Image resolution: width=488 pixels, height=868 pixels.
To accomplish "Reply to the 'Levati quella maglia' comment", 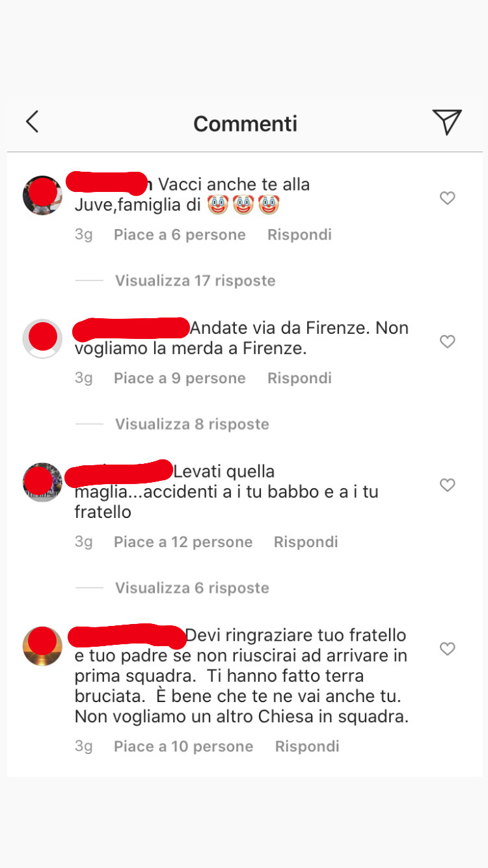I will tap(306, 542).
